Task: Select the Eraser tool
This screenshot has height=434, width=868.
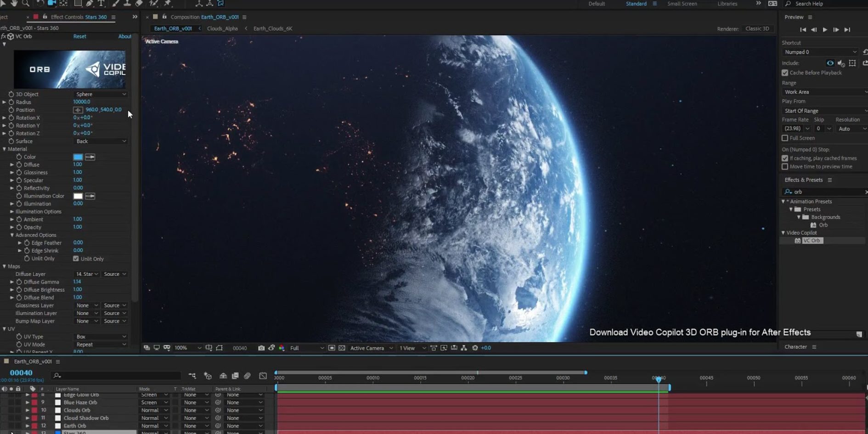Action: [139, 3]
